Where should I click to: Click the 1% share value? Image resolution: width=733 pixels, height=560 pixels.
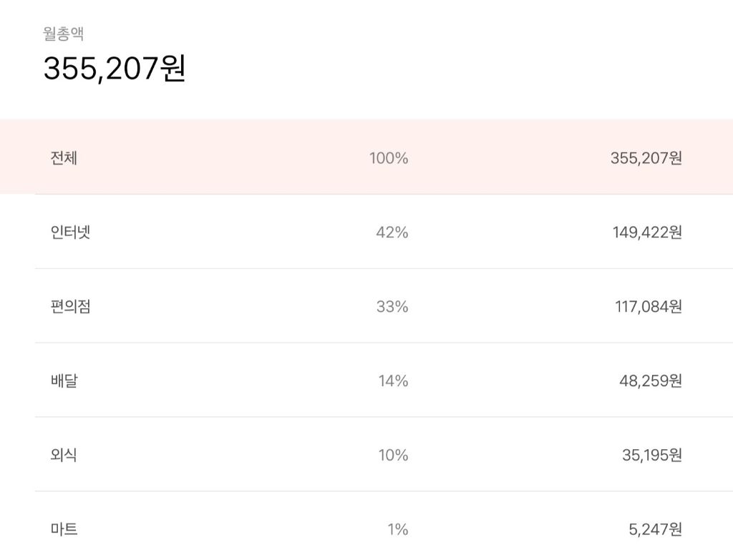pyautogui.click(x=397, y=530)
